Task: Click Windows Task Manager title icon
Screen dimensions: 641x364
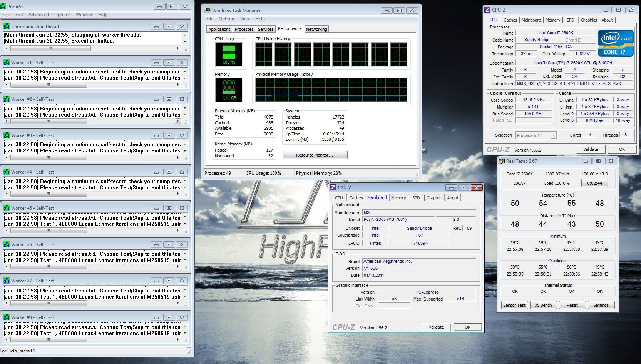Action: [x=208, y=10]
